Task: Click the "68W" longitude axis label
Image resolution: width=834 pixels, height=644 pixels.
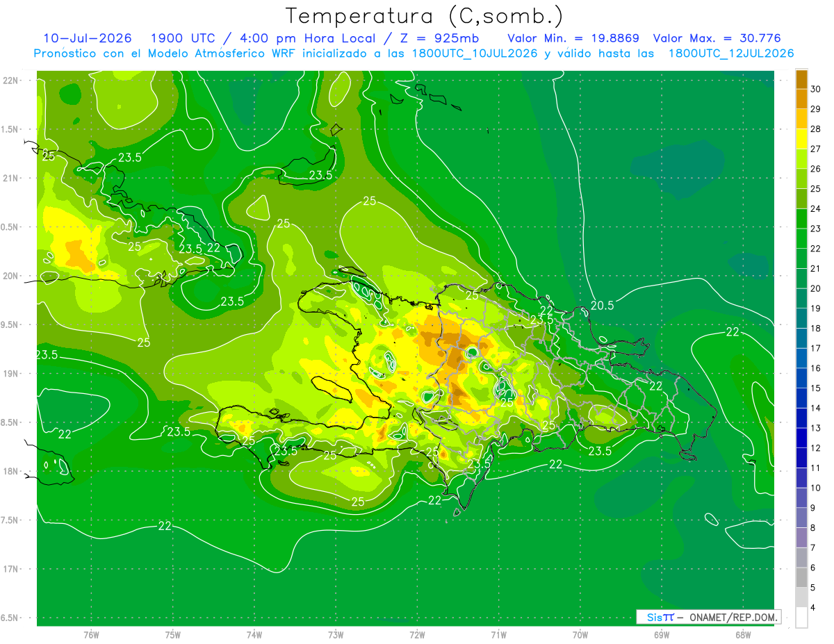Action: (743, 634)
